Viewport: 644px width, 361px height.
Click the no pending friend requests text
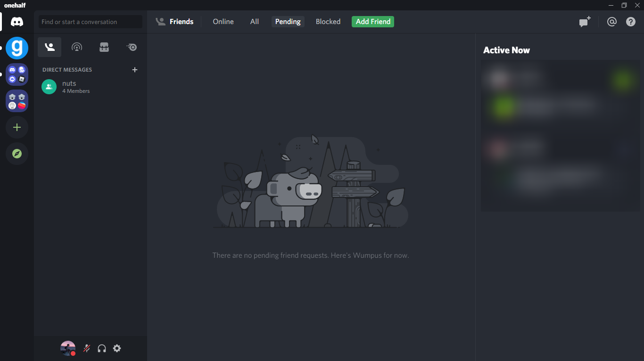[x=311, y=255]
